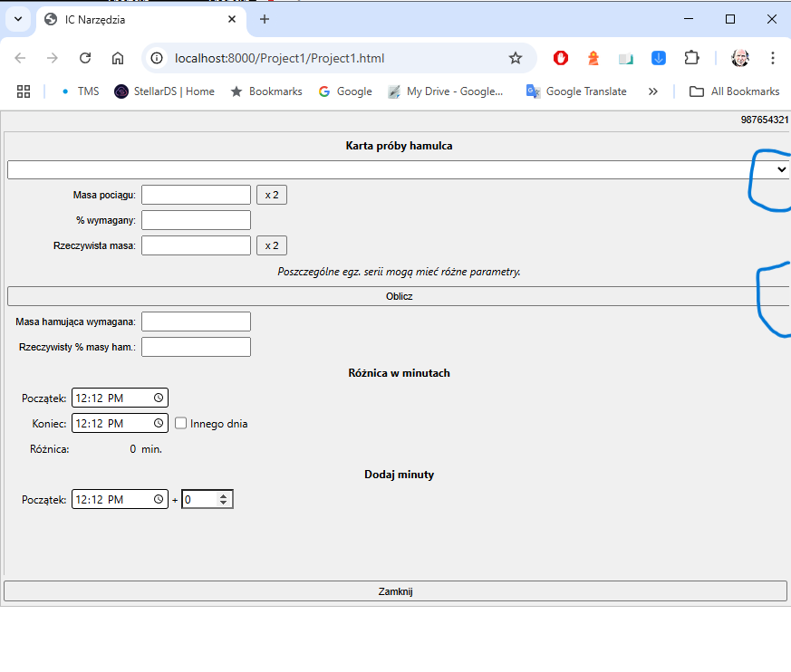Click the number 987654321 text
The image size is (791, 672).
764,120
